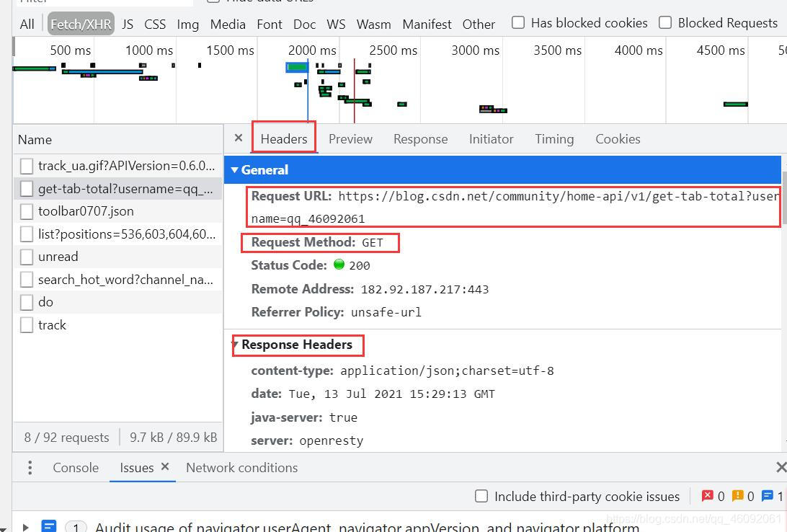
Task: Click the highlighted request bar in timeline overview
Action: click(297, 67)
